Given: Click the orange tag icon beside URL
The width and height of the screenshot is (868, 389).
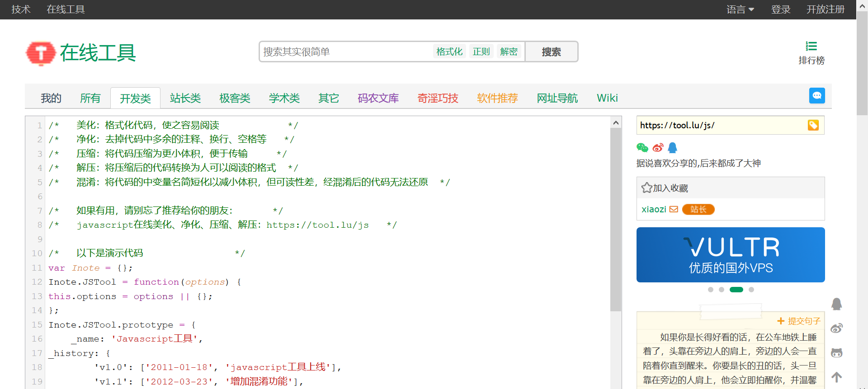Looking at the screenshot, I should (x=813, y=125).
